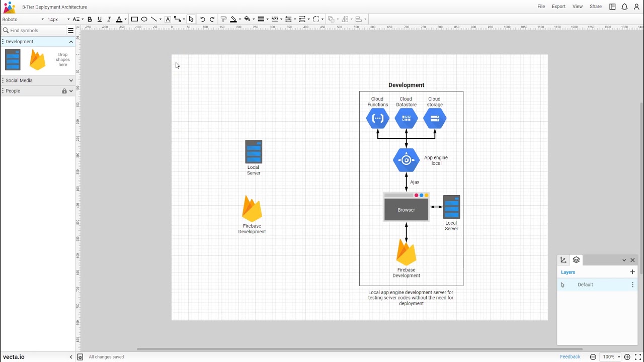Open the Export menu
This screenshot has height=362, width=644.
(x=559, y=7)
